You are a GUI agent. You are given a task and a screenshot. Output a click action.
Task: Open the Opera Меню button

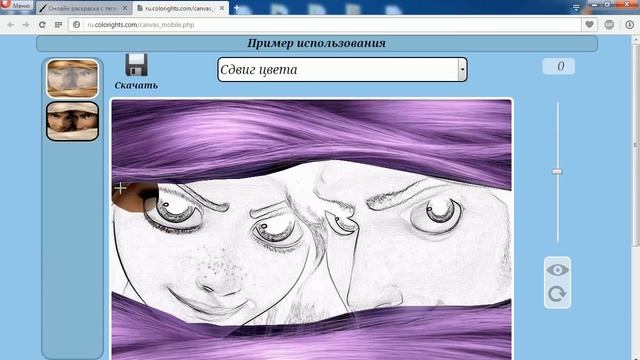tap(16, 6)
